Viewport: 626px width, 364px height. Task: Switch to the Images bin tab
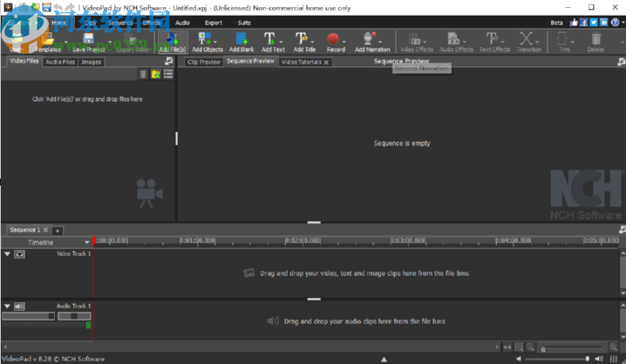click(x=91, y=62)
